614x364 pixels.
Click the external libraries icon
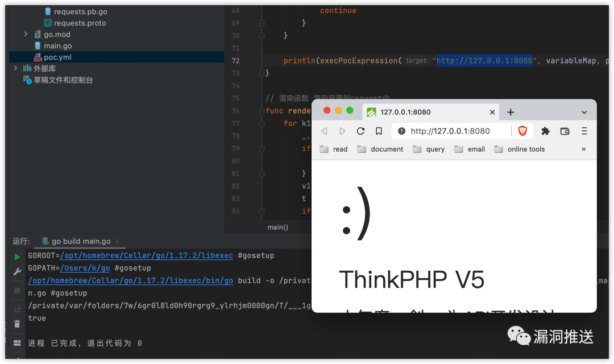point(27,68)
